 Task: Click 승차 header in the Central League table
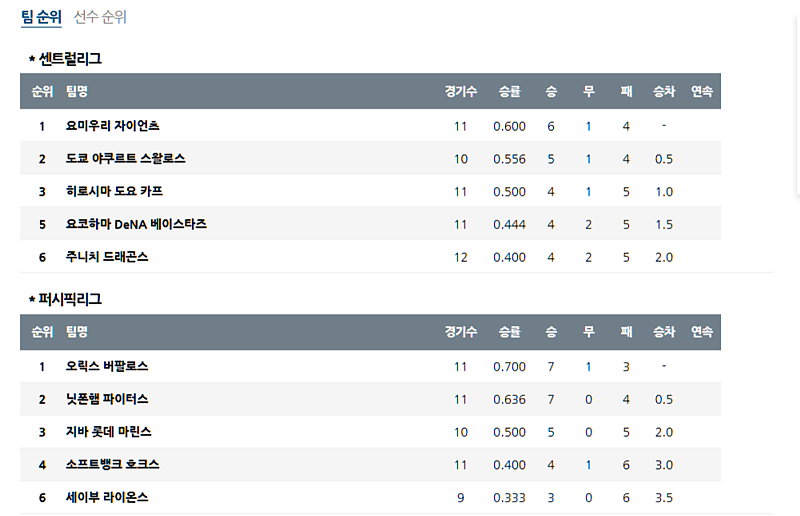[664, 91]
